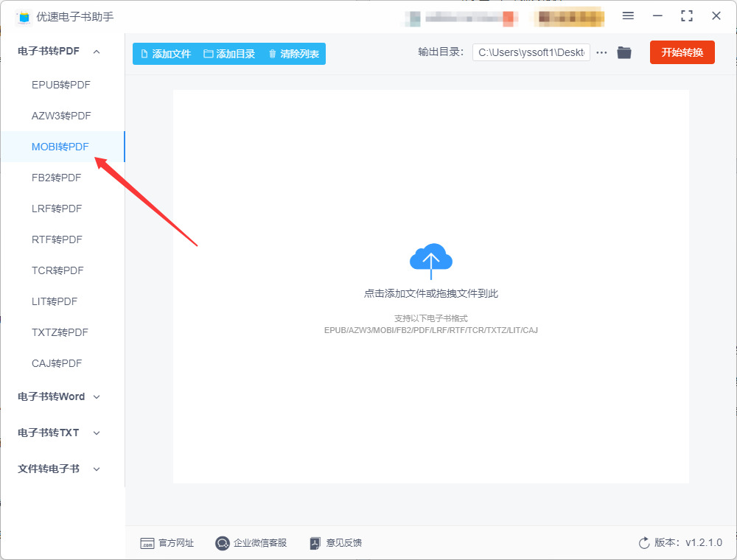The width and height of the screenshot is (737, 560).
Task: Click the 添加目录 button
Action: coord(229,54)
